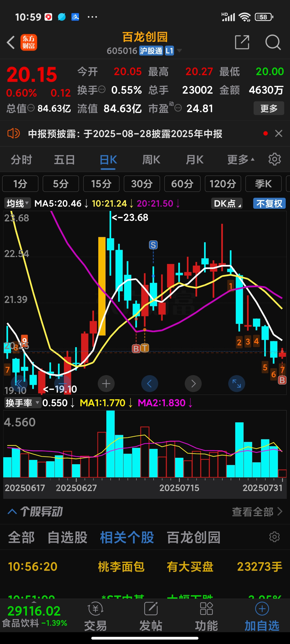
Task: Filter 个股异动 by 自选股
Action: pyautogui.click(x=67, y=537)
